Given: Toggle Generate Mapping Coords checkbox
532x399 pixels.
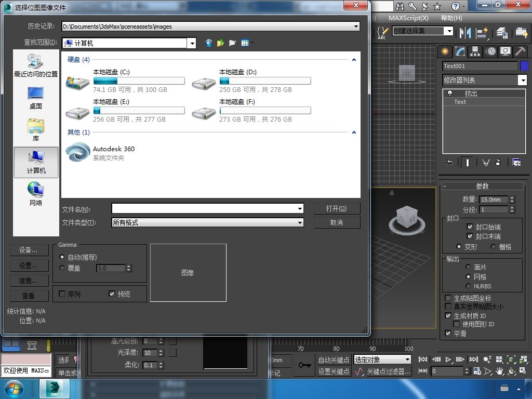Looking at the screenshot, I should coord(448,298).
